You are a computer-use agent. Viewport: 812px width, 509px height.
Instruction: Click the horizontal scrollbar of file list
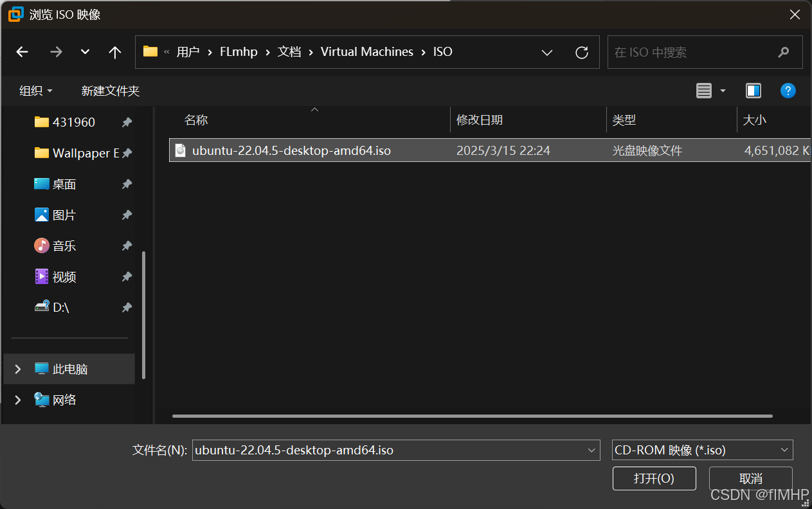(472, 416)
